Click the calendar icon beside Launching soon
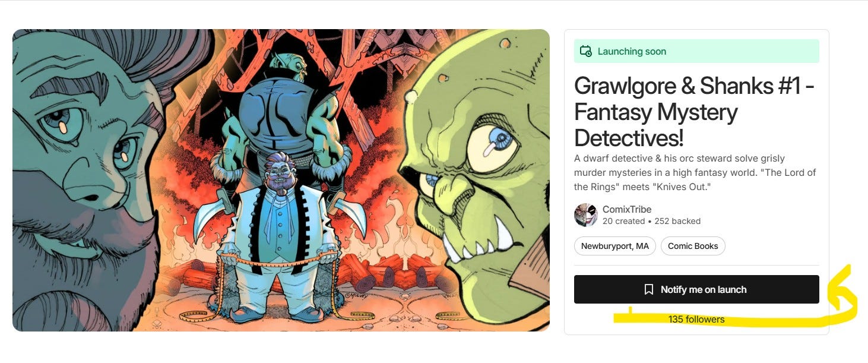The height and width of the screenshot is (363, 868). tap(585, 51)
